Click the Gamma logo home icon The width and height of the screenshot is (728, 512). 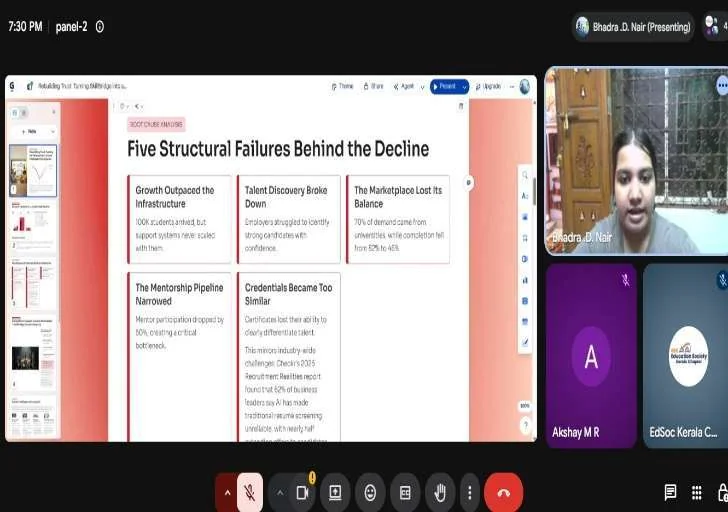pyautogui.click(x=12, y=86)
